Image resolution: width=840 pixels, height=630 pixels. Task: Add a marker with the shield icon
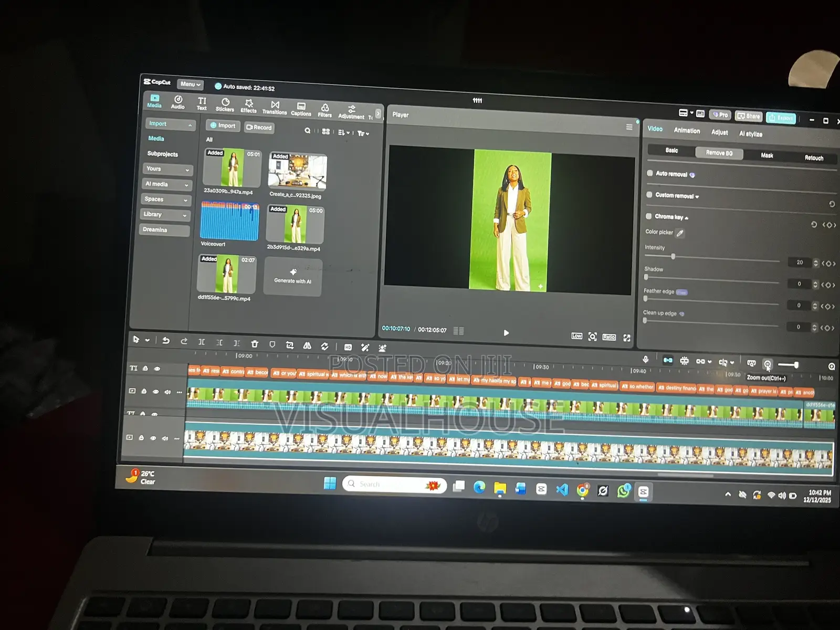point(272,344)
